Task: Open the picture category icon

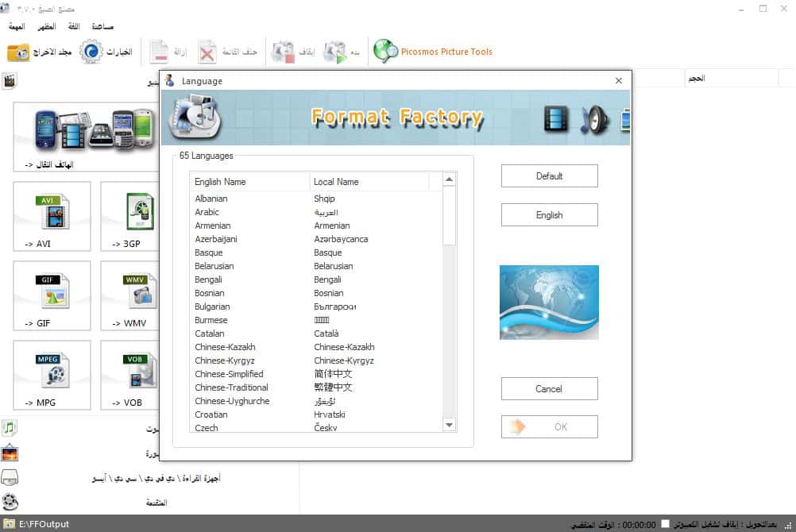Action: point(10,453)
